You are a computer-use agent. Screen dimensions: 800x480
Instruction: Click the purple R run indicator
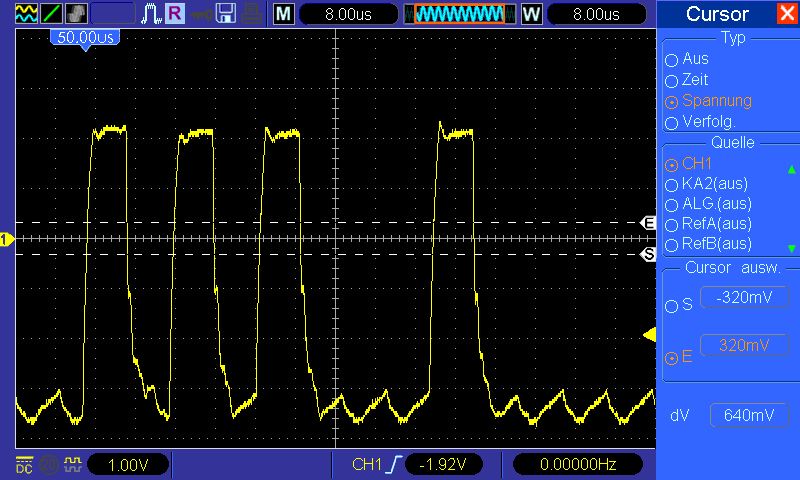(174, 13)
